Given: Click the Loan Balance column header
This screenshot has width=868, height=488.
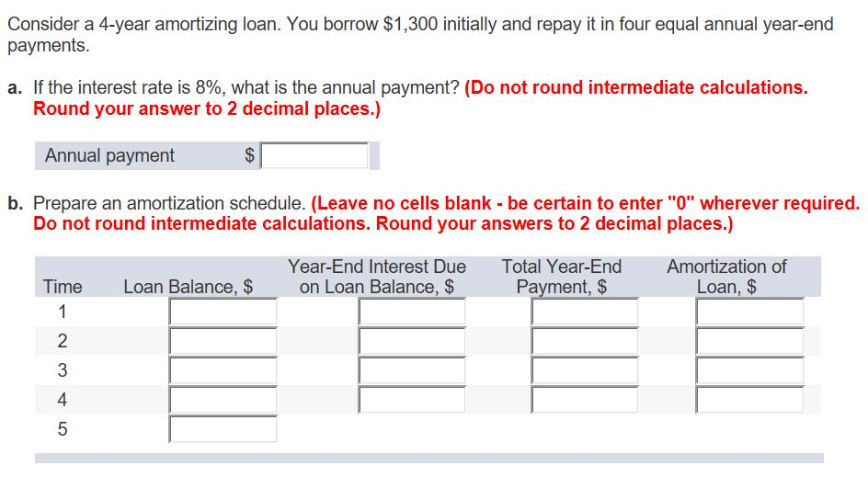Looking at the screenshot, I should coord(188,287).
